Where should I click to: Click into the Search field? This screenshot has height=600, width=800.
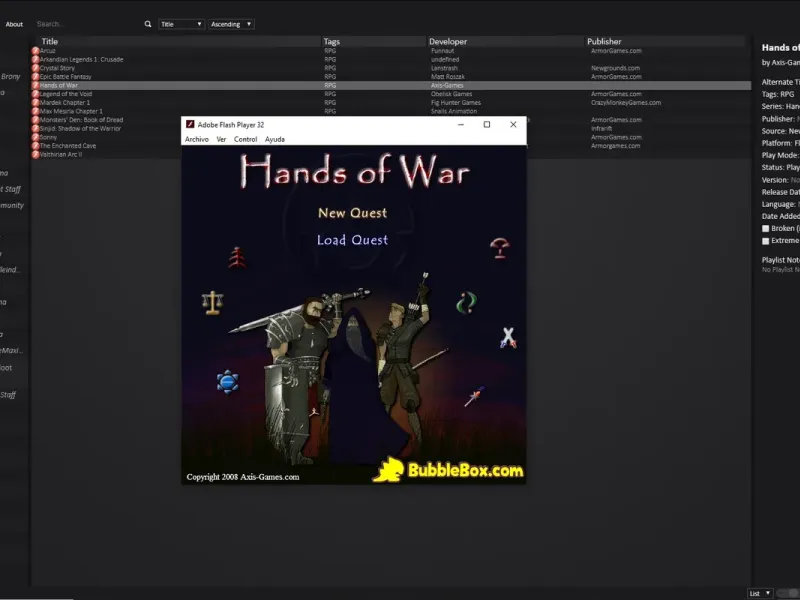(x=87, y=24)
